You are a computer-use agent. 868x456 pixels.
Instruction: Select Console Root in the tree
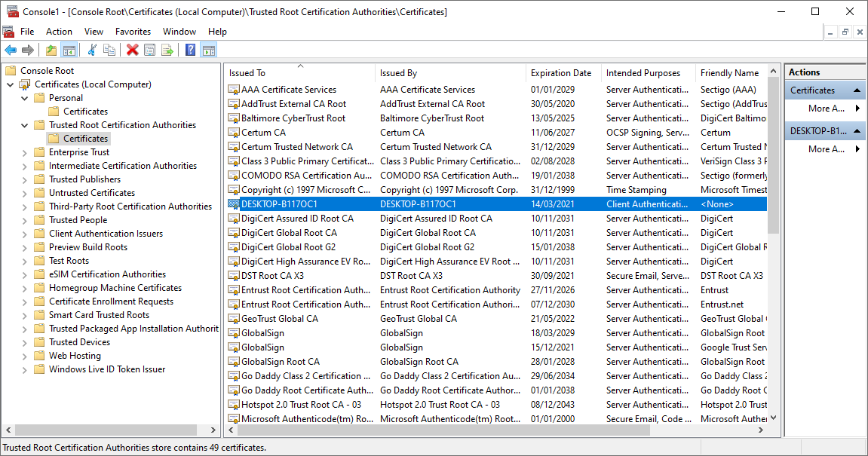(47, 71)
